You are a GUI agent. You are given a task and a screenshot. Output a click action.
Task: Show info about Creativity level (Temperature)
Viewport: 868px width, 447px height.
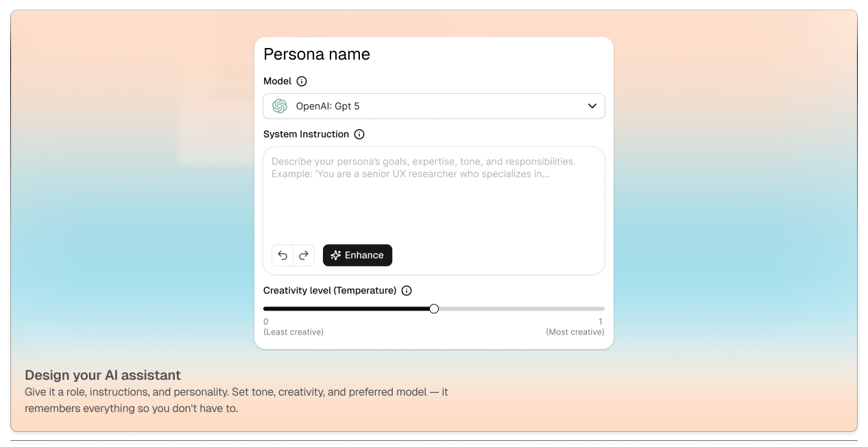point(407,291)
